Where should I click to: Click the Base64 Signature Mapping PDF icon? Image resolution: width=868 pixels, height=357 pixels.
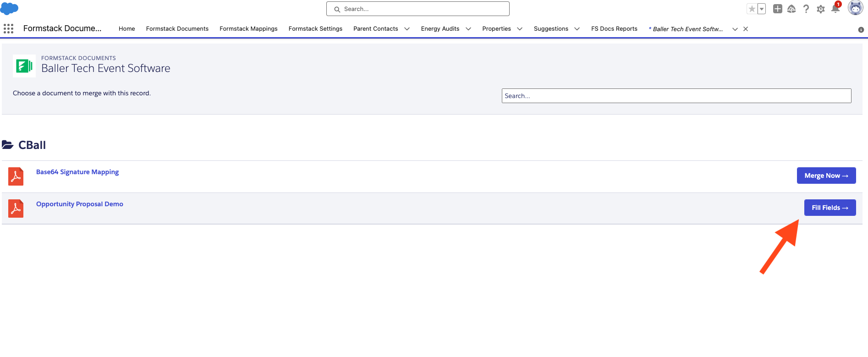[x=16, y=176]
